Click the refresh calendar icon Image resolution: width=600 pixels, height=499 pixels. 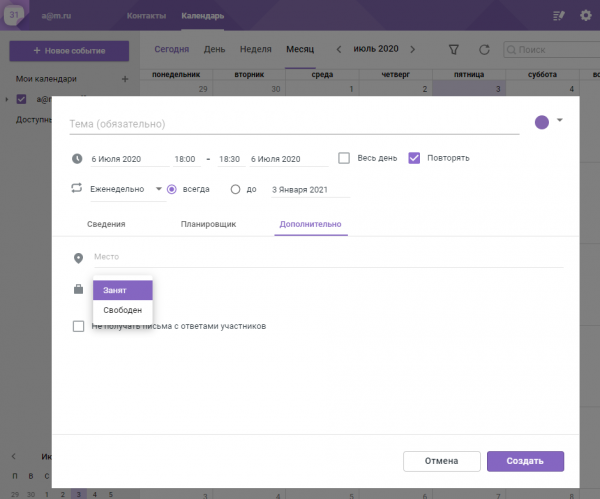[x=484, y=49]
